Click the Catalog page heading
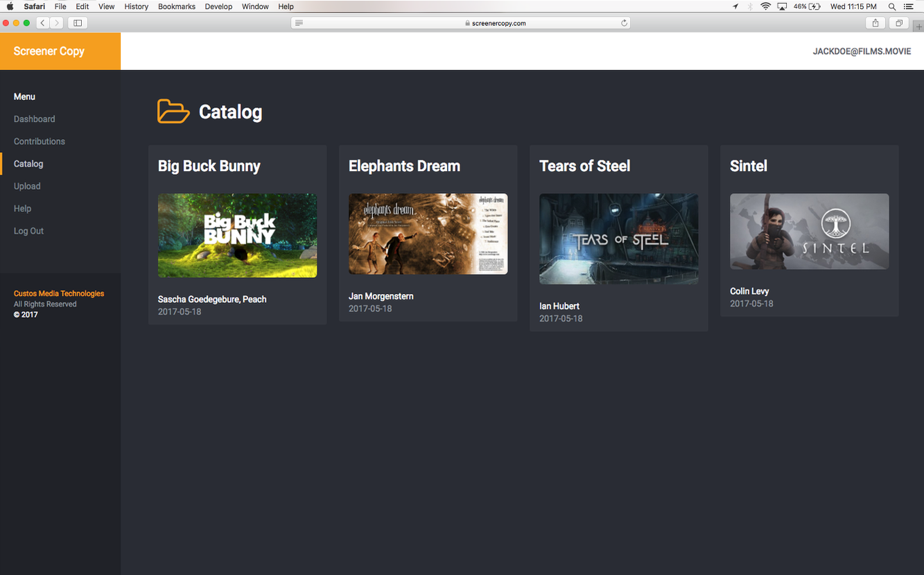 [231, 112]
